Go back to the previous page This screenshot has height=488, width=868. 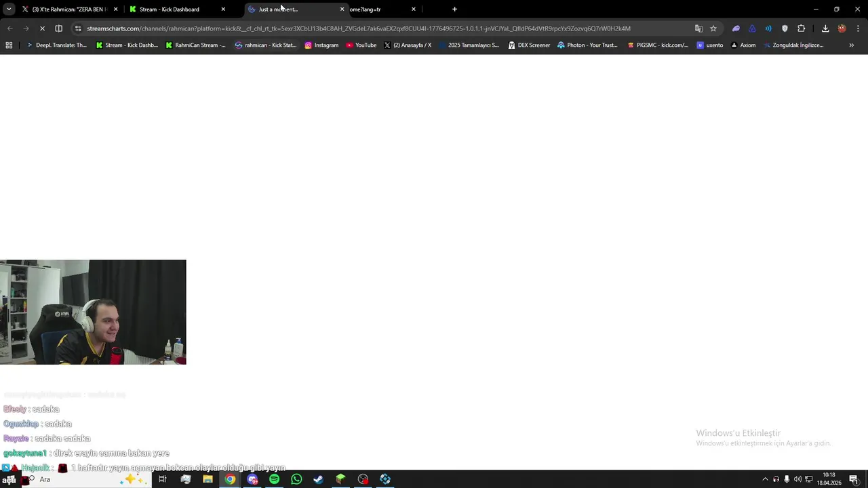9,28
